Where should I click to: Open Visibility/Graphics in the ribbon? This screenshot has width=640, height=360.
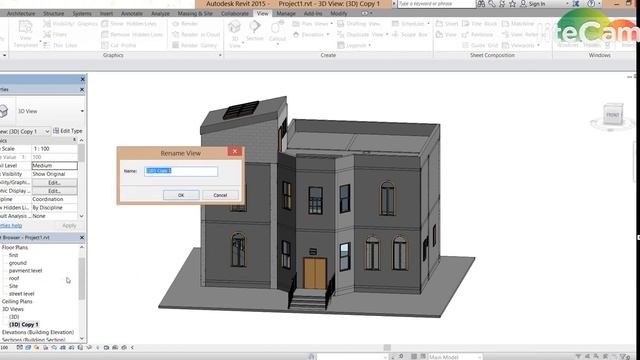click(x=71, y=24)
